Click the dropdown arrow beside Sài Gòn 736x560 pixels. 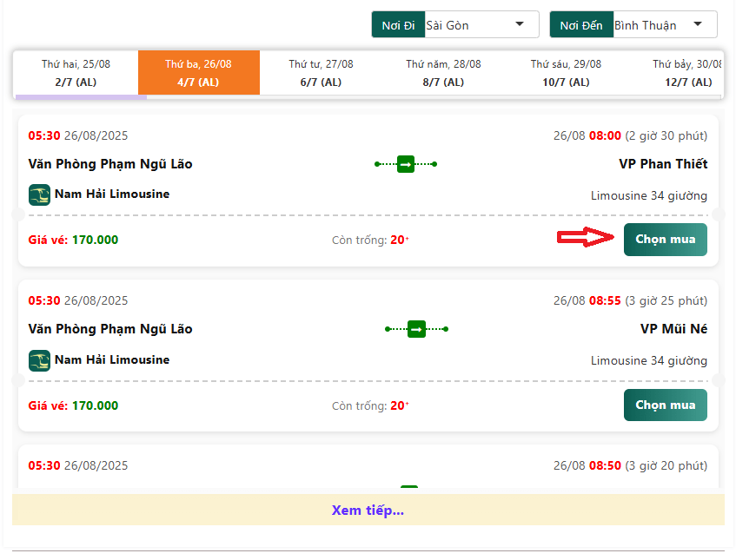[x=520, y=24]
